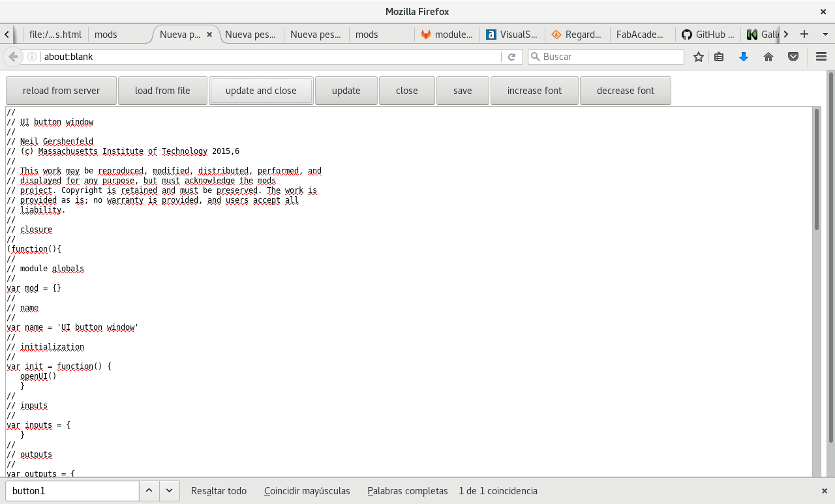Show your bookmarks list

(719, 57)
